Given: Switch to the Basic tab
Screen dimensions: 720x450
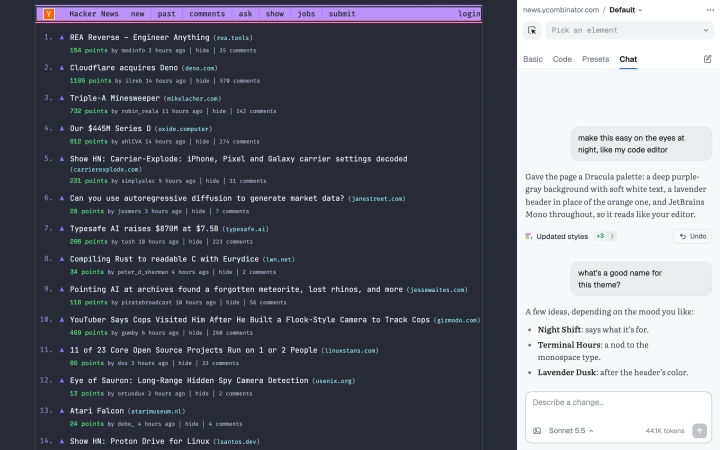Looking at the screenshot, I should (x=533, y=59).
